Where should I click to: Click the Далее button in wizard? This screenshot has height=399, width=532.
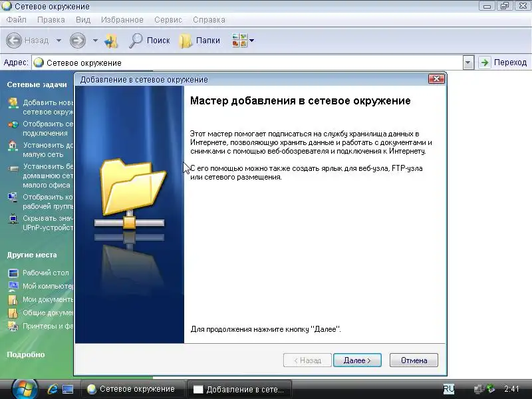click(x=357, y=360)
